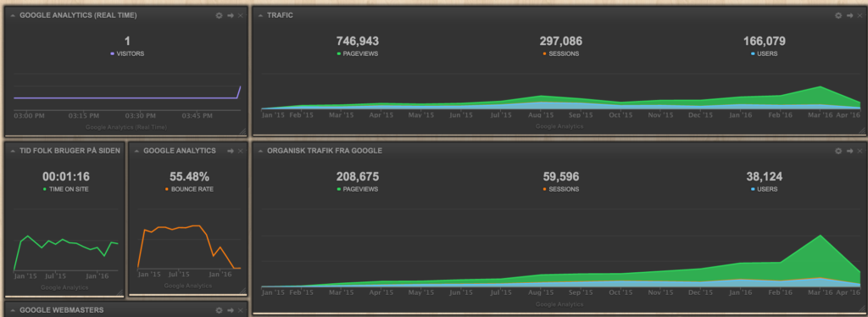Click the 166,079 users value
Image resolution: width=868 pixels, height=317 pixels.
[x=764, y=41]
